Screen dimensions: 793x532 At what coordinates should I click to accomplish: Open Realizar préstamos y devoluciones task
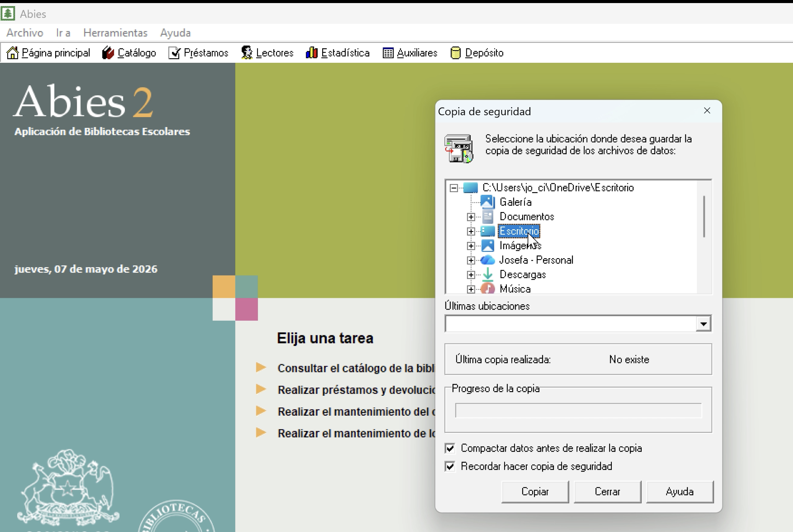pos(356,390)
